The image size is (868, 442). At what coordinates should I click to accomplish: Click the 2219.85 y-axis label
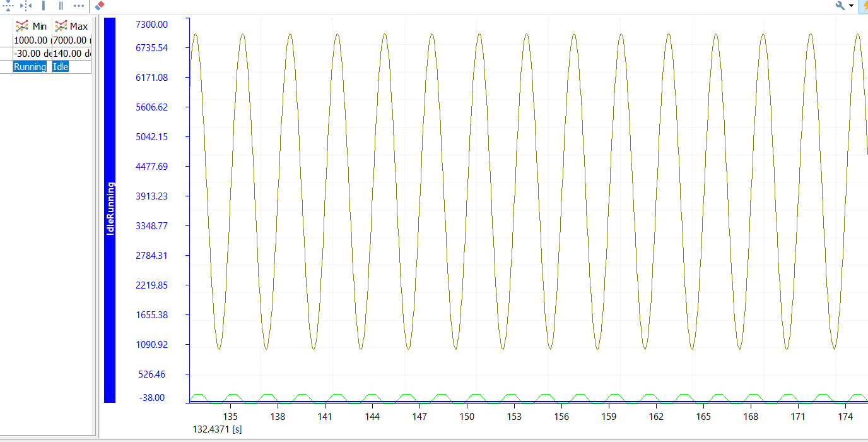coord(151,285)
